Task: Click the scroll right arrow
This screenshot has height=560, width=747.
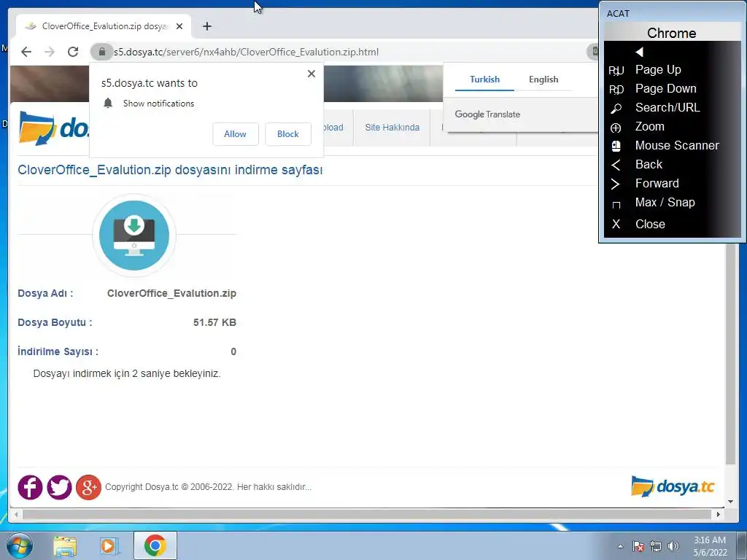Action: coord(719,514)
